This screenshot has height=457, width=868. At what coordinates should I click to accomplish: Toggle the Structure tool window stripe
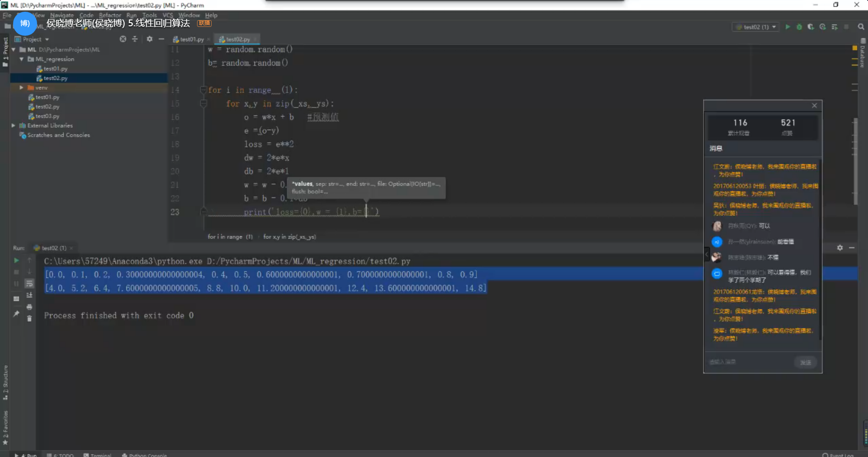[5, 382]
